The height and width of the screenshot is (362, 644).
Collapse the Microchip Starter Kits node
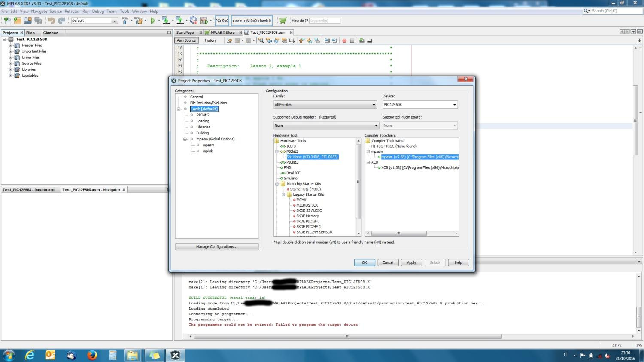(277, 184)
